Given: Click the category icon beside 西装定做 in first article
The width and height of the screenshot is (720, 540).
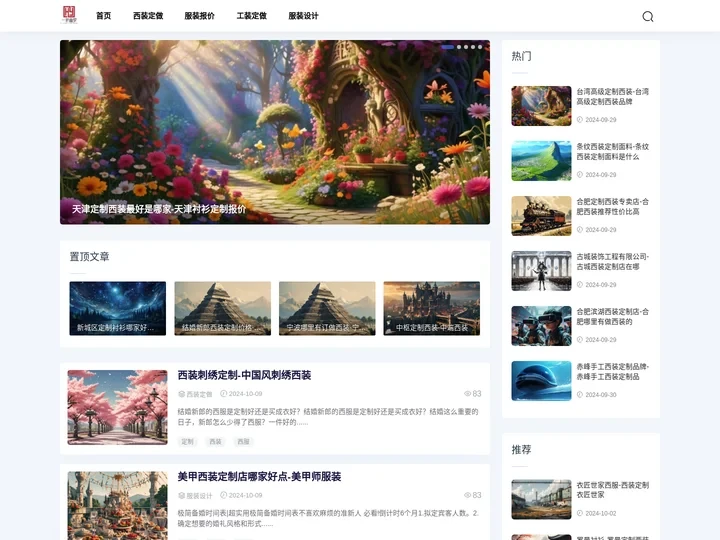Looking at the screenshot, I should point(181,394).
